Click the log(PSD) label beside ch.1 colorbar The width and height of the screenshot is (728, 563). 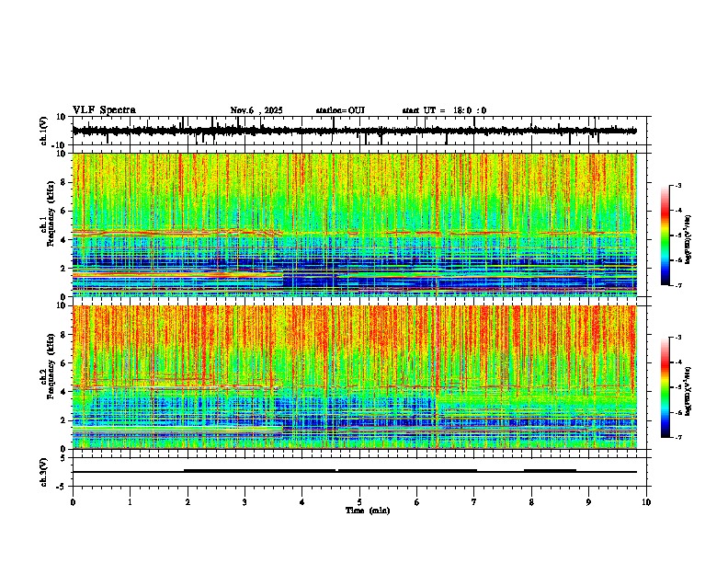[x=688, y=240]
